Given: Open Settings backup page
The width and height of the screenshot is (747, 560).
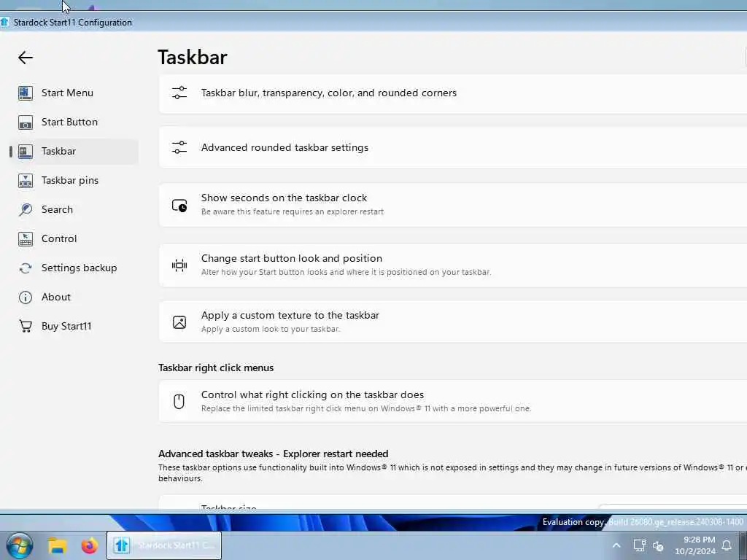Looking at the screenshot, I should click(x=74, y=268).
